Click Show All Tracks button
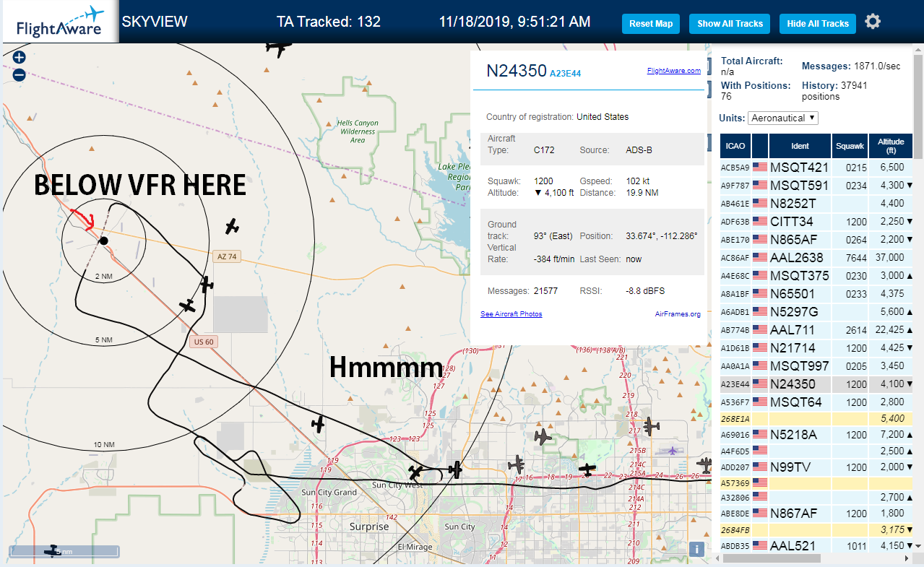The width and height of the screenshot is (924, 567). [730, 24]
